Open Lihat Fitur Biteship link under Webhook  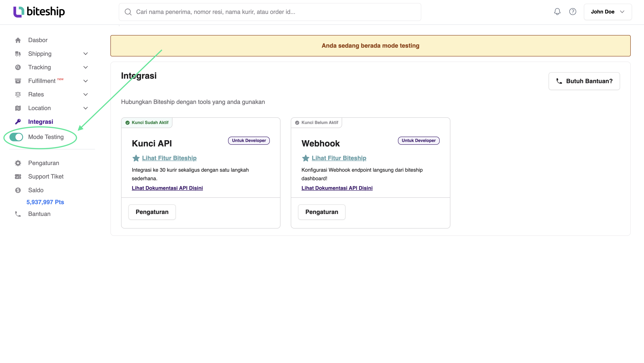pos(339,158)
